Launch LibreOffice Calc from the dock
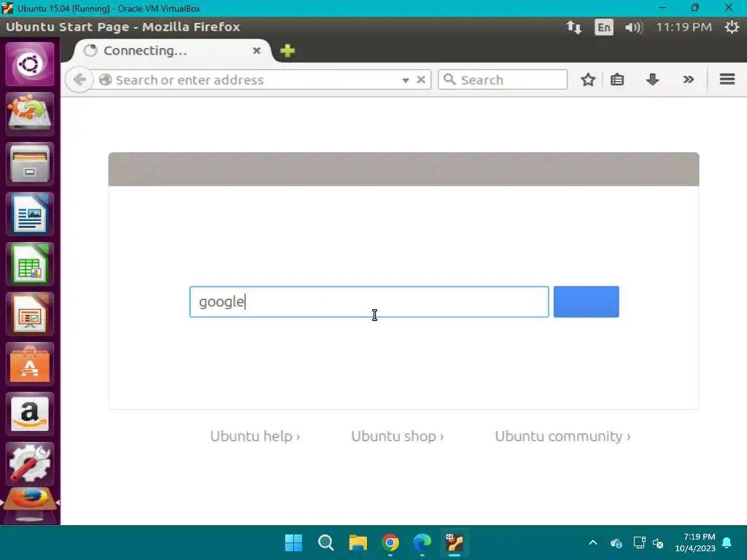 pos(29,264)
